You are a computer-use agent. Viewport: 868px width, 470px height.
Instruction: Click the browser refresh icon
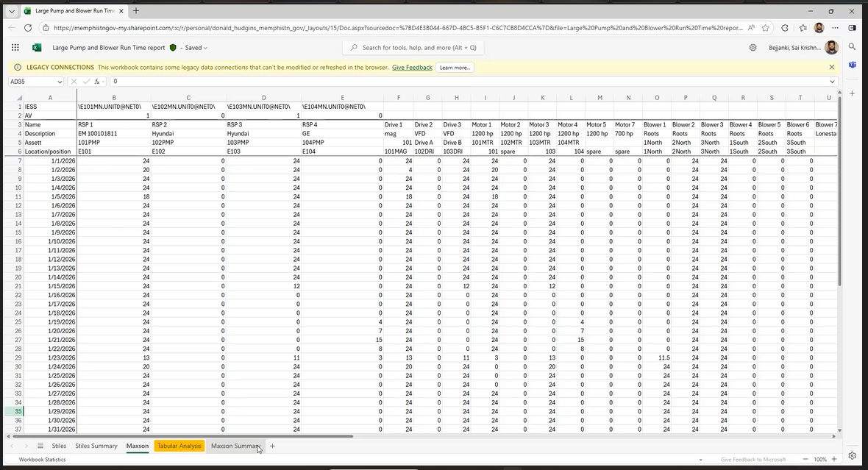(28, 28)
